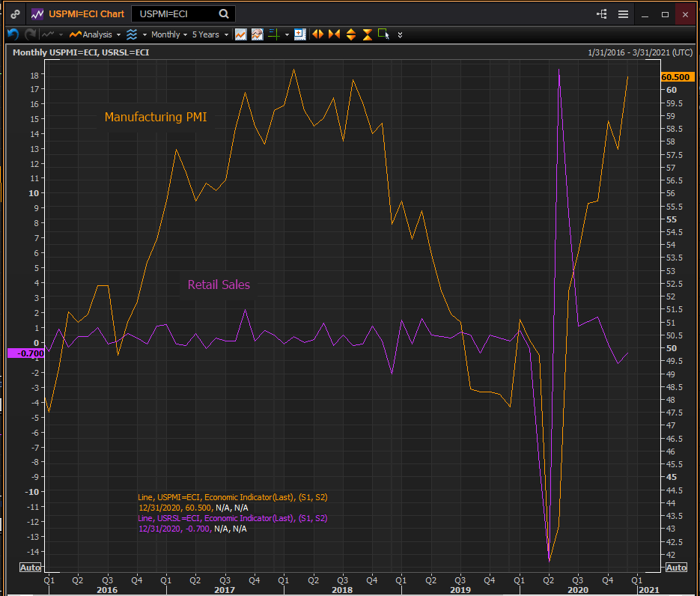Click the orange 60.500 value tag
Image resolution: width=700 pixels, height=596 pixels.
677,77
